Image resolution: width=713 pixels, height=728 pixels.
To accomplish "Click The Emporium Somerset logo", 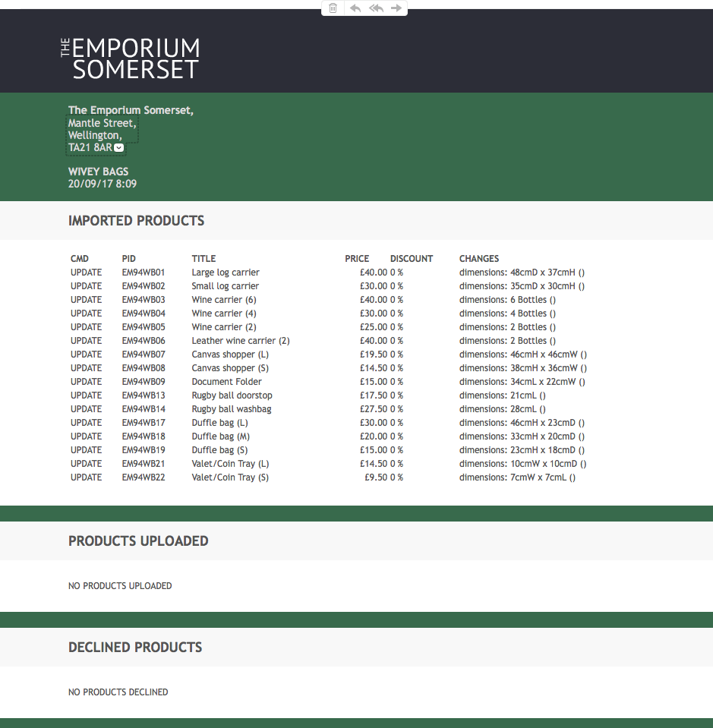I will pyautogui.click(x=130, y=58).
